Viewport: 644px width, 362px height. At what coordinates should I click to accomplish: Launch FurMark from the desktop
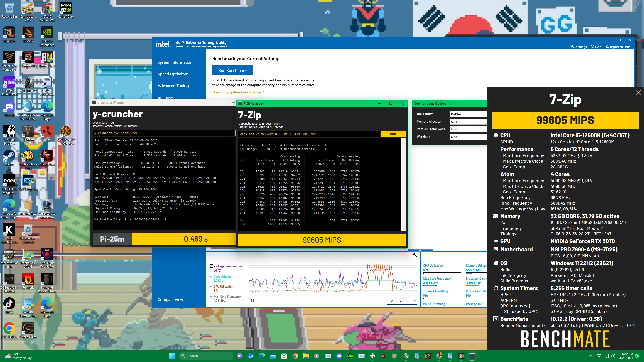tap(28, 281)
